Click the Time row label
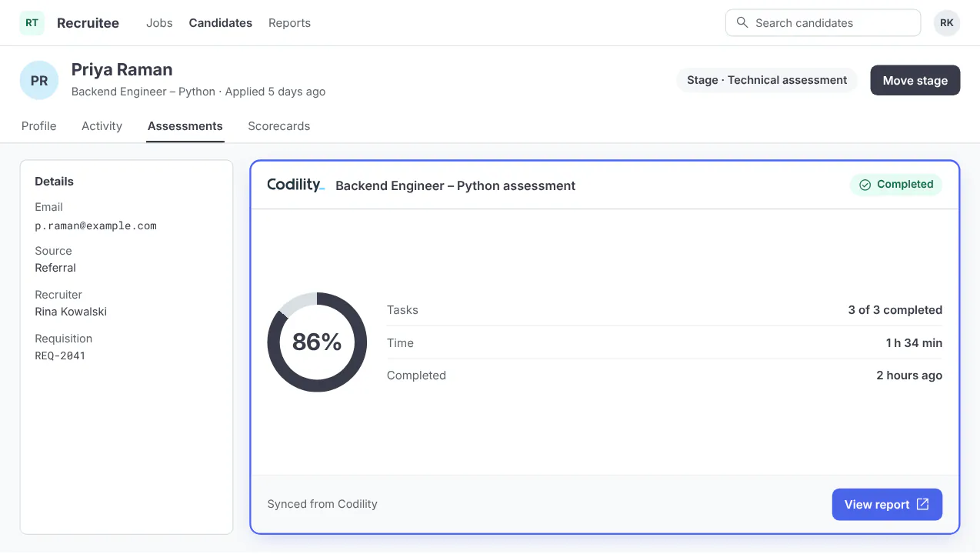 click(400, 343)
